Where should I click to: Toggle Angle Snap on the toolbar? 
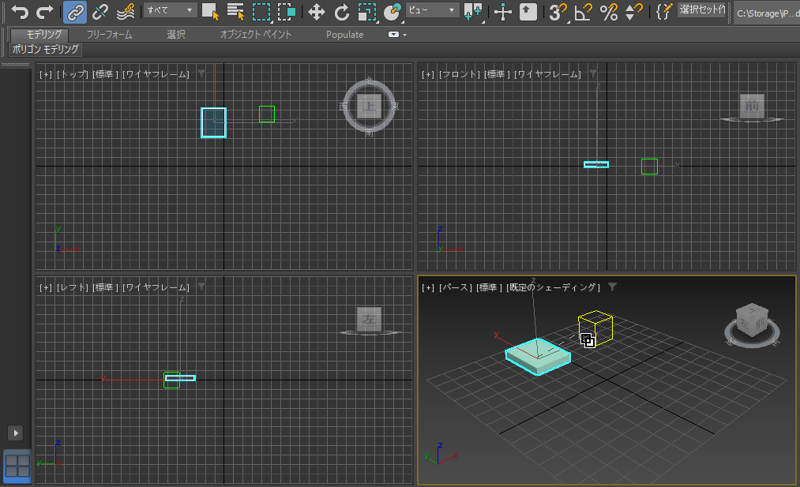tap(583, 12)
